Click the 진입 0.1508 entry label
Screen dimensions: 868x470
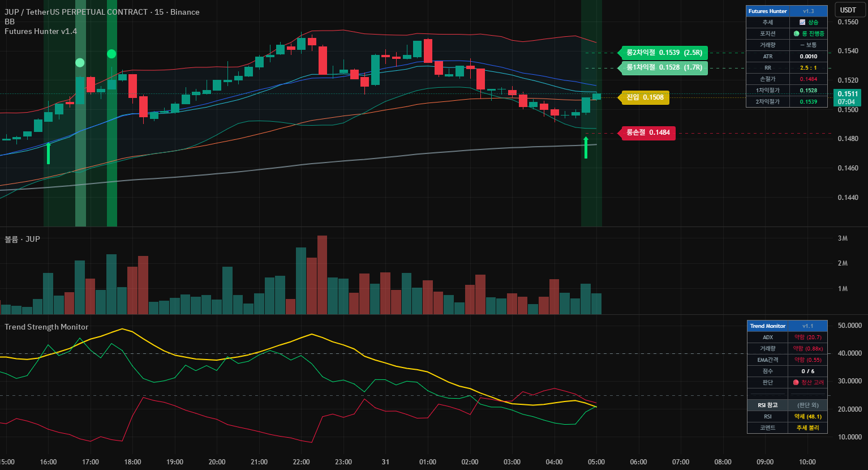pos(645,97)
